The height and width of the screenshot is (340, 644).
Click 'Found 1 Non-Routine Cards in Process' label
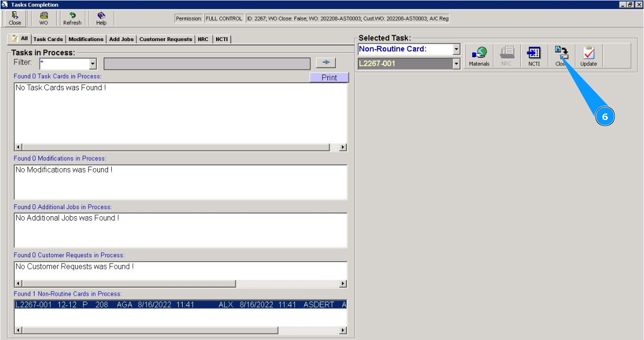pos(68,294)
